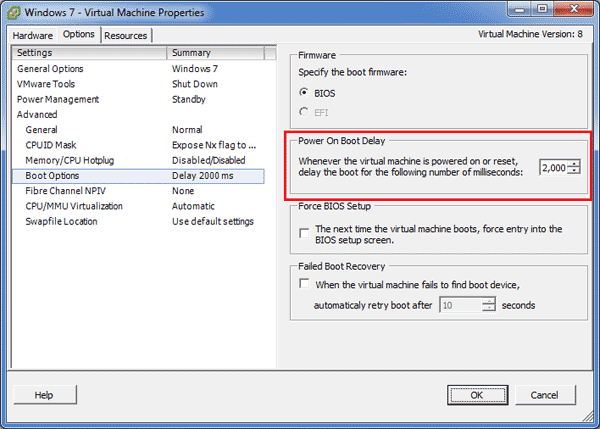Increase boot delay with up arrow
Screen dimensions: 600x429
point(574,164)
